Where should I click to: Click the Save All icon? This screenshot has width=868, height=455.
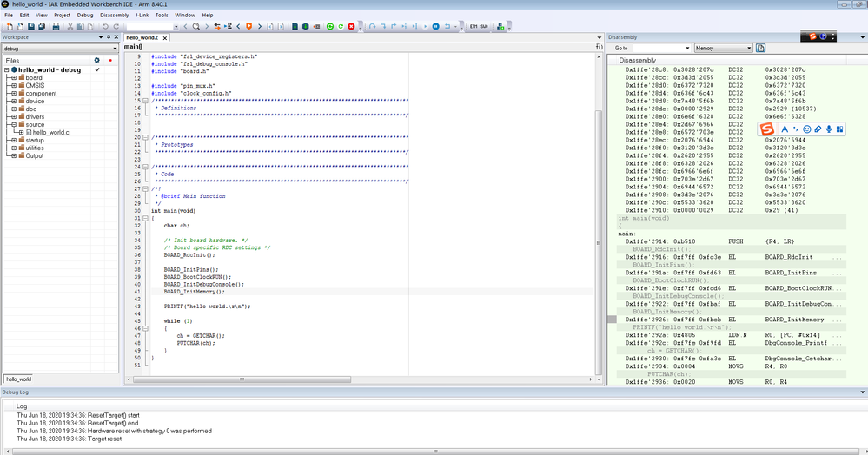coord(43,27)
